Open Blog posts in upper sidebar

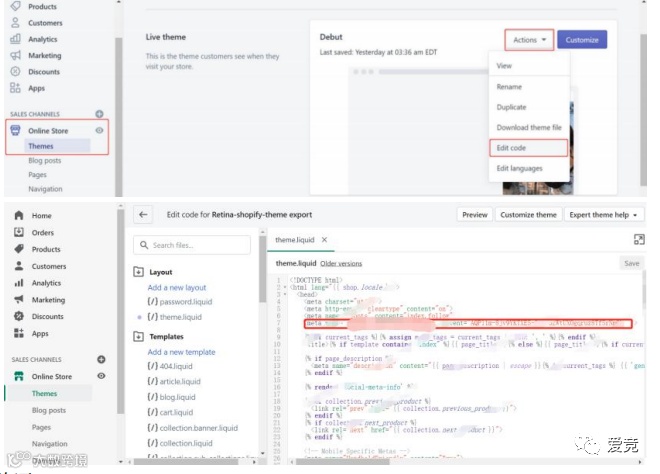coord(45,160)
